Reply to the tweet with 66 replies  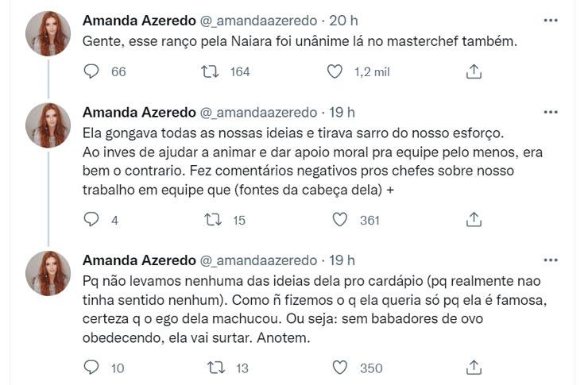click(x=91, y=71)
